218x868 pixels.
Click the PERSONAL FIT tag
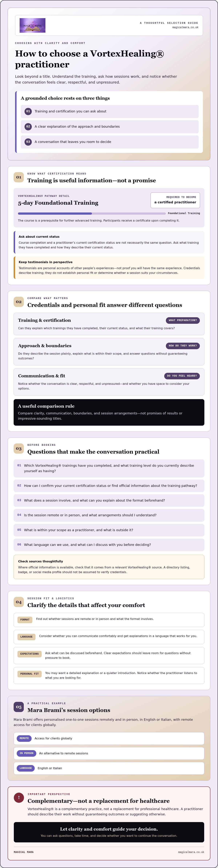29,674
